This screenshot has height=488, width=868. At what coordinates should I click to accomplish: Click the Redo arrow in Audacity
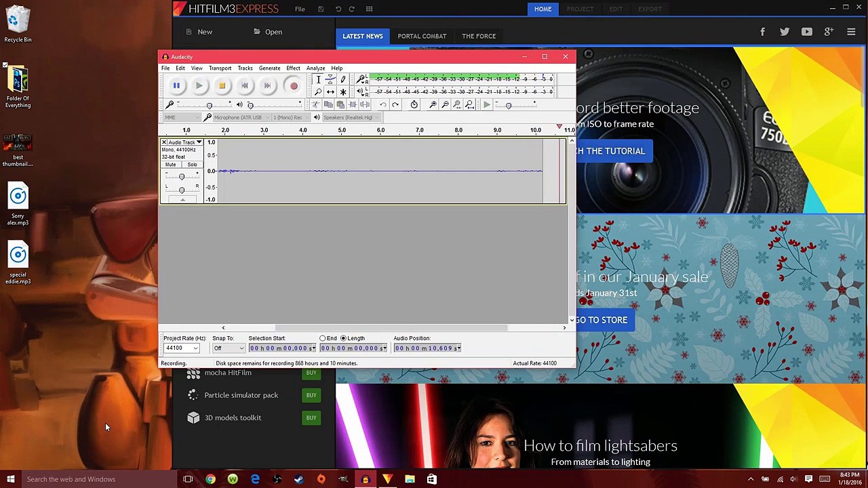tap(395, 104)
